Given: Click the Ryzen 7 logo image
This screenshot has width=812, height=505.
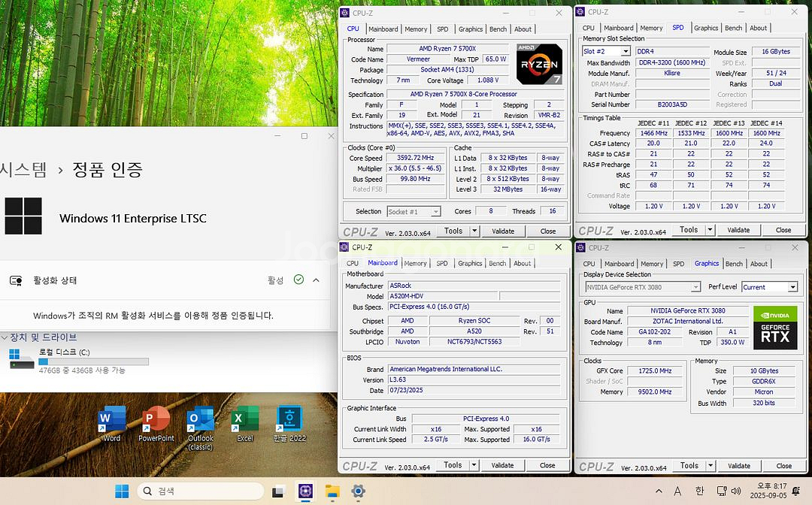Looking at the screenshot, I should [539, 64].
